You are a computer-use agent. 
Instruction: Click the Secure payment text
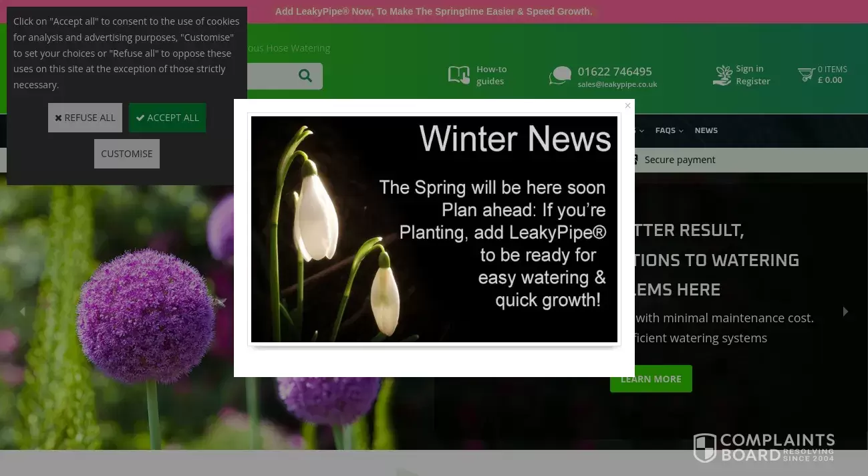(680, 160)
